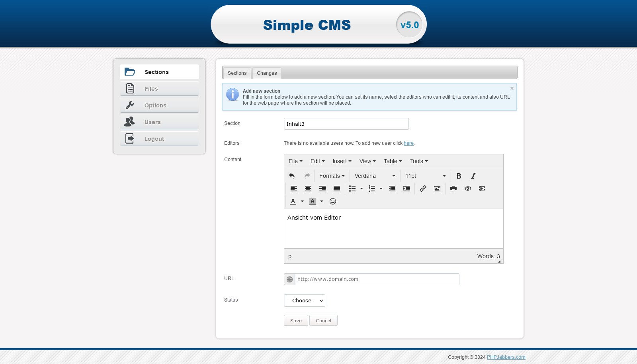Screen dimensions: 637x364
Task: Open the editor Edit menu
Action: [317, 161]
